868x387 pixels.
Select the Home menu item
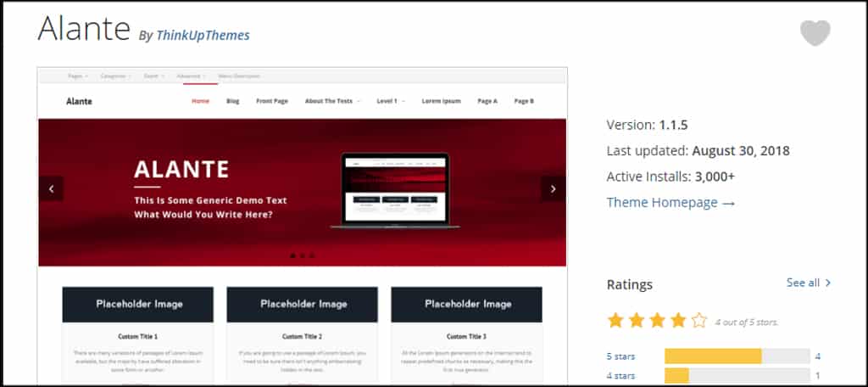200,101
